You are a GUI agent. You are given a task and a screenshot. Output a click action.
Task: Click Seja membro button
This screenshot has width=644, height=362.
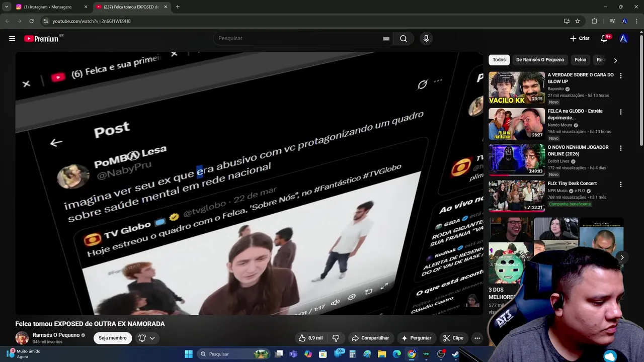click(x=113, y=338)
